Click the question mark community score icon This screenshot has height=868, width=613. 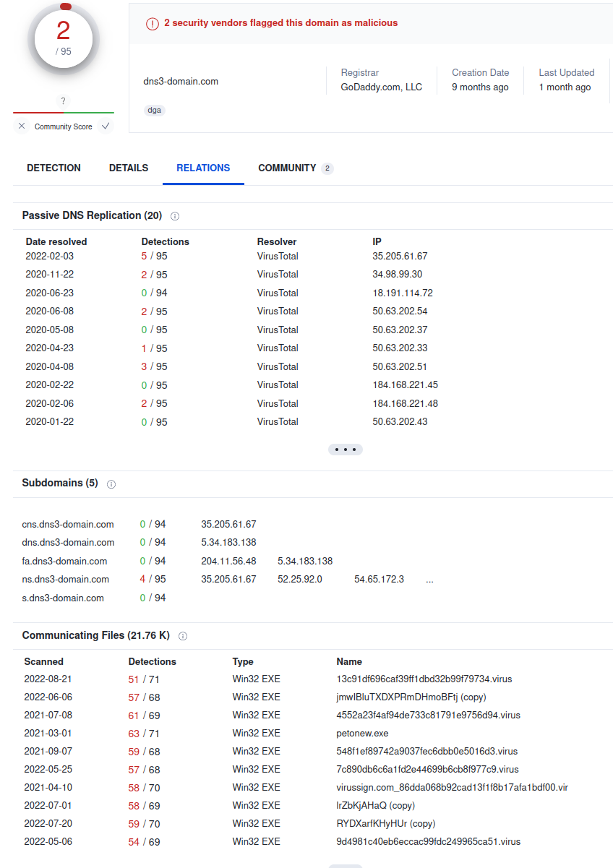64,101
